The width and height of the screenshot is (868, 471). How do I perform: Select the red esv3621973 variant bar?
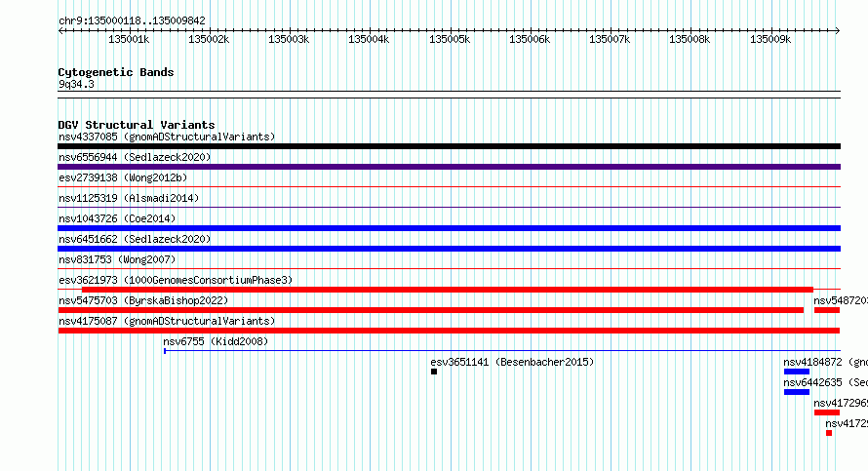448,290
